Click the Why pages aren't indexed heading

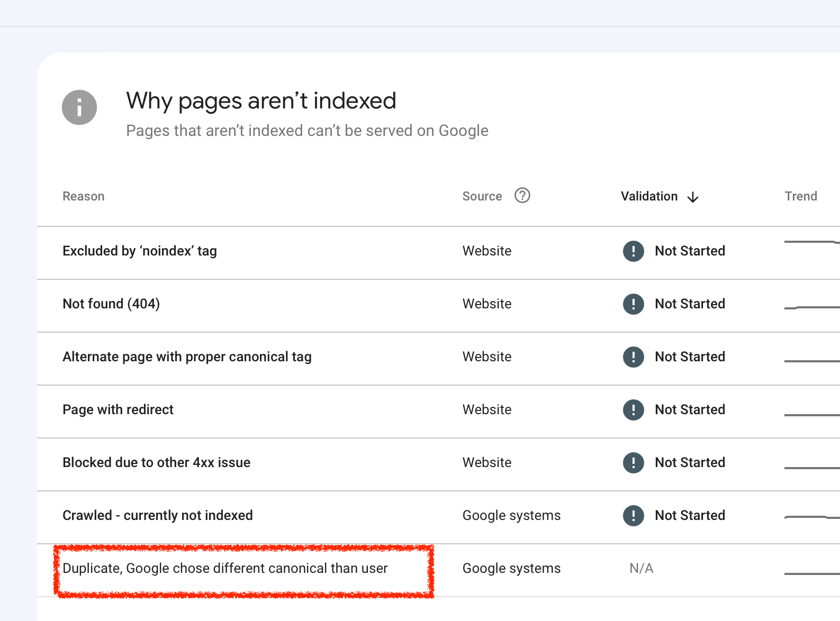point(261,101)
